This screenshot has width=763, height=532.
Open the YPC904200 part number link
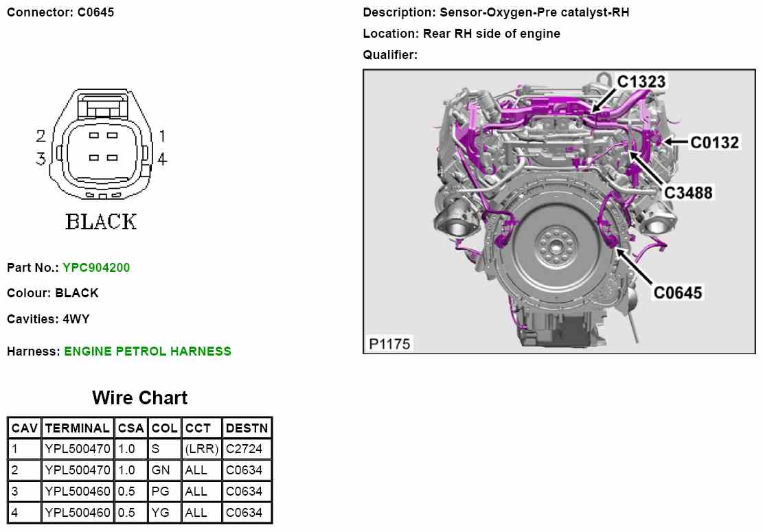[95, 268]
